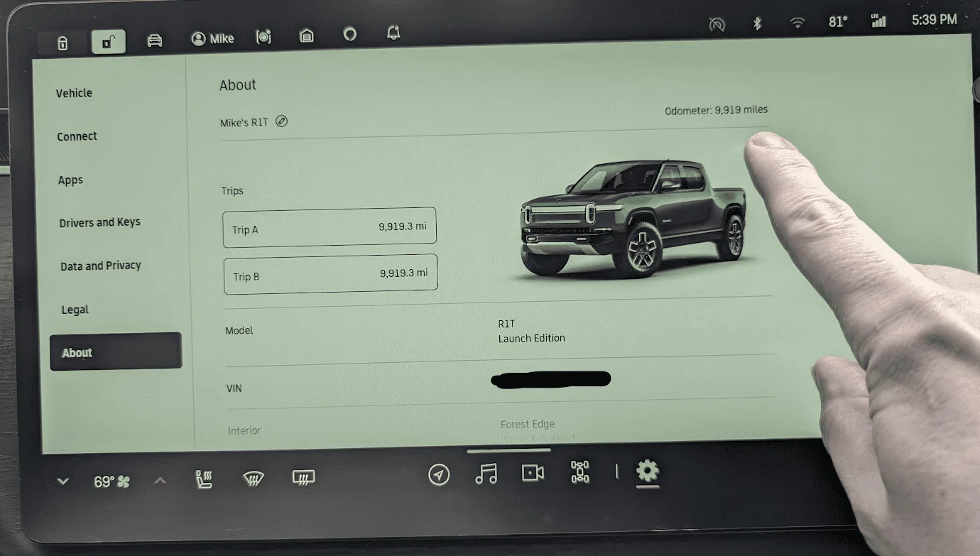Tap the LTE signal strength icon

coord(879,21)
